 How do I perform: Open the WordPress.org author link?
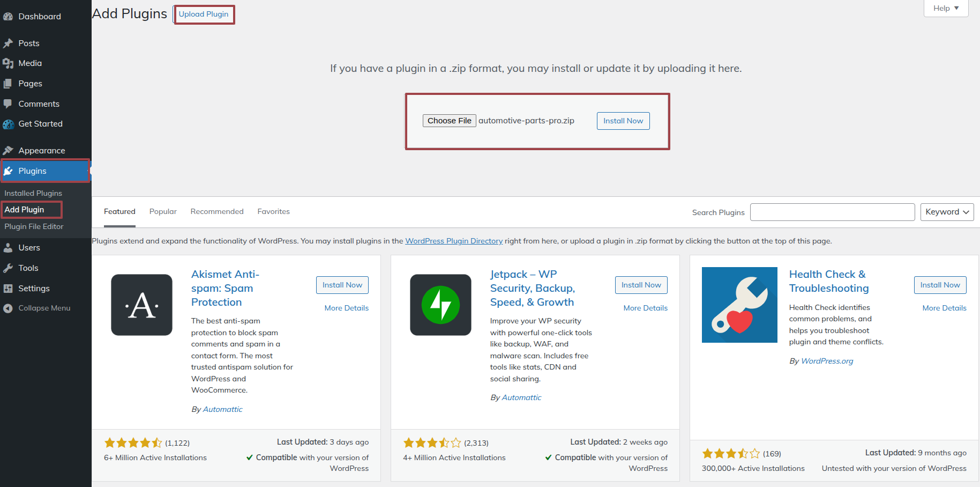pos(827,361)
